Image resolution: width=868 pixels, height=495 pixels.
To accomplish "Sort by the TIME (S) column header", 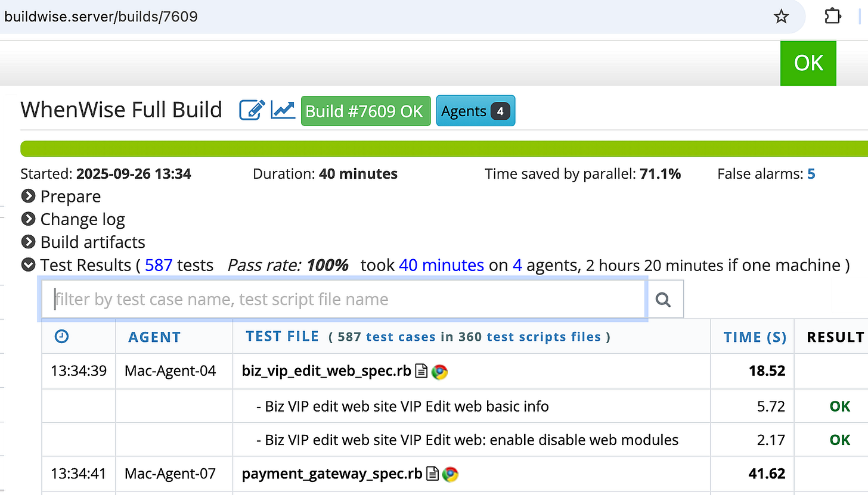I will (x=755, y=337).
